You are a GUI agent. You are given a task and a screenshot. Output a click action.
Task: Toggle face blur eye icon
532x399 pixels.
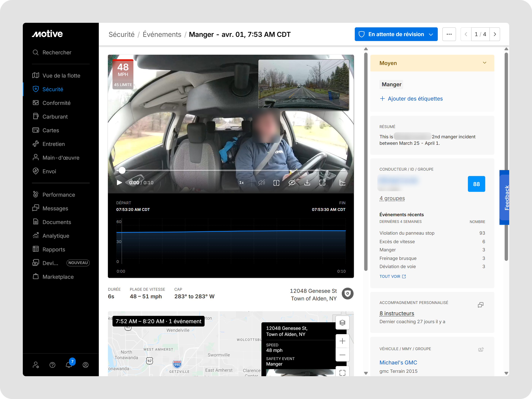[292, 183]
